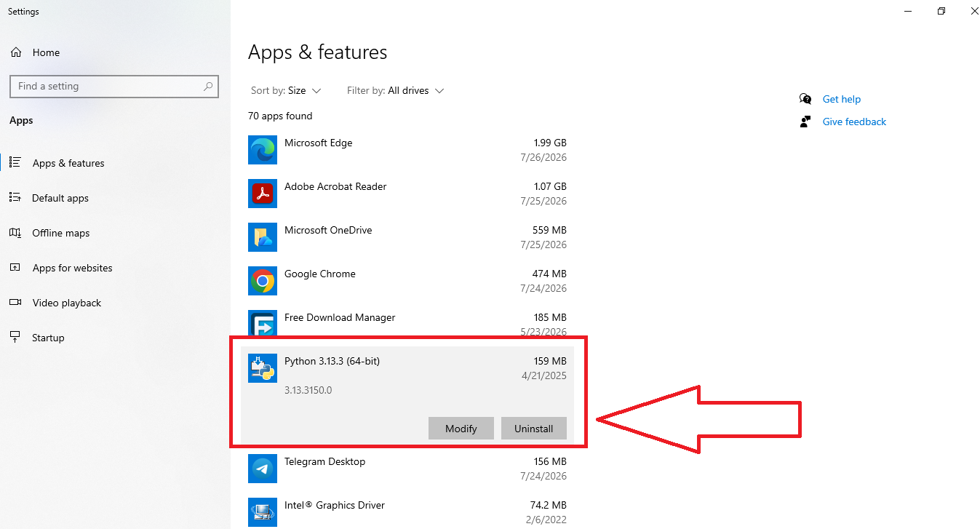The width and height of the screenshot is (980, 529).
Task: Click the Apps & features sidebar icon
Action: coord(15,163)
